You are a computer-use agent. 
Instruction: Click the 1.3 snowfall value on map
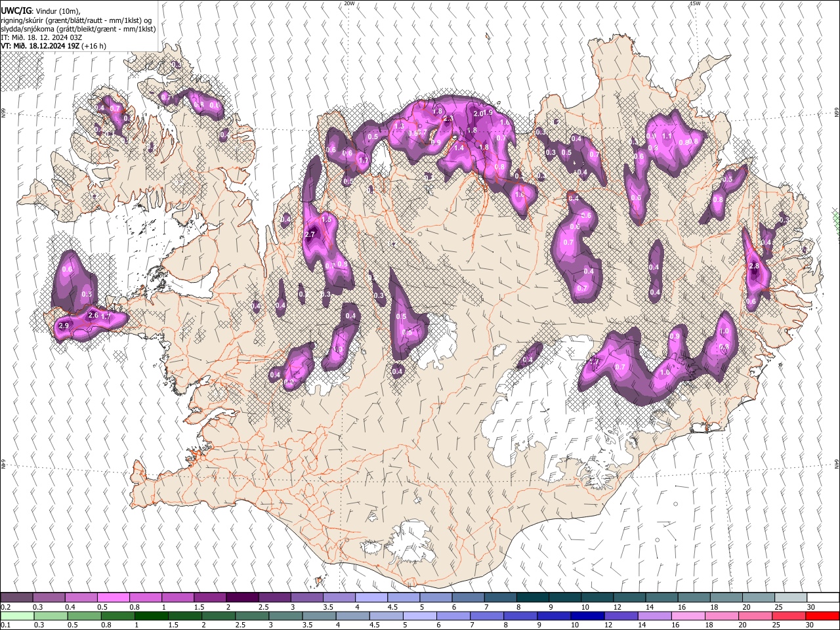pyautogui.click(x=398, y=126)
